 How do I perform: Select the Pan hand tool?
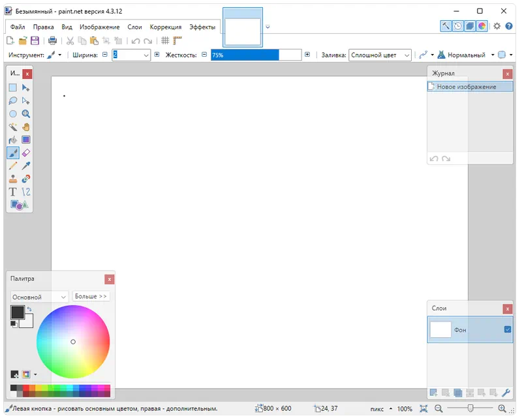coord(25,127)
